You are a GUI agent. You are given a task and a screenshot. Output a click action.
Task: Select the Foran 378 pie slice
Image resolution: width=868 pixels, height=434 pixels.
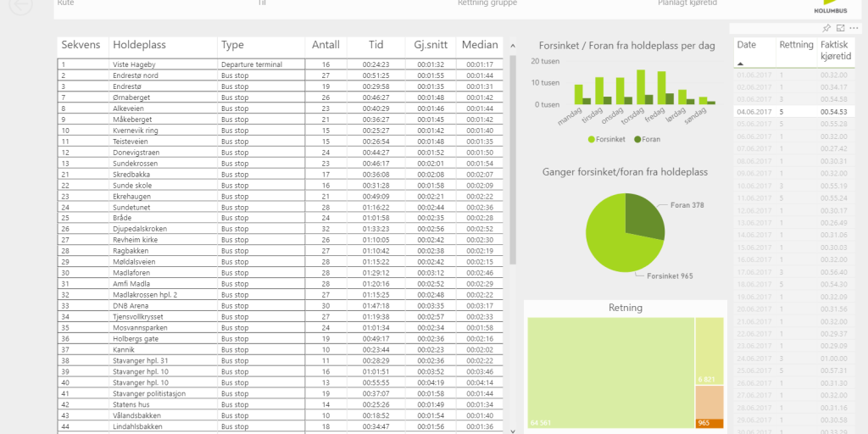[x=643, y=216]
